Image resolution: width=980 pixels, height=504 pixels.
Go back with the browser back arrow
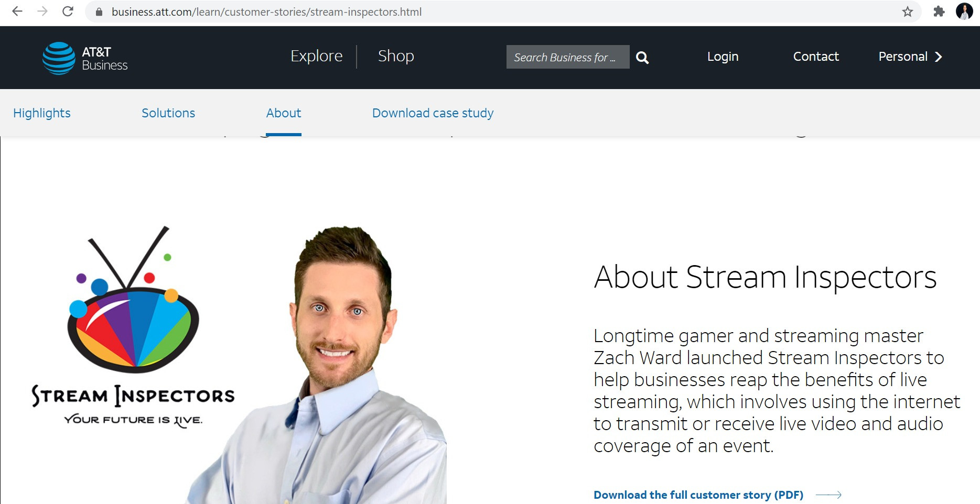17,12
